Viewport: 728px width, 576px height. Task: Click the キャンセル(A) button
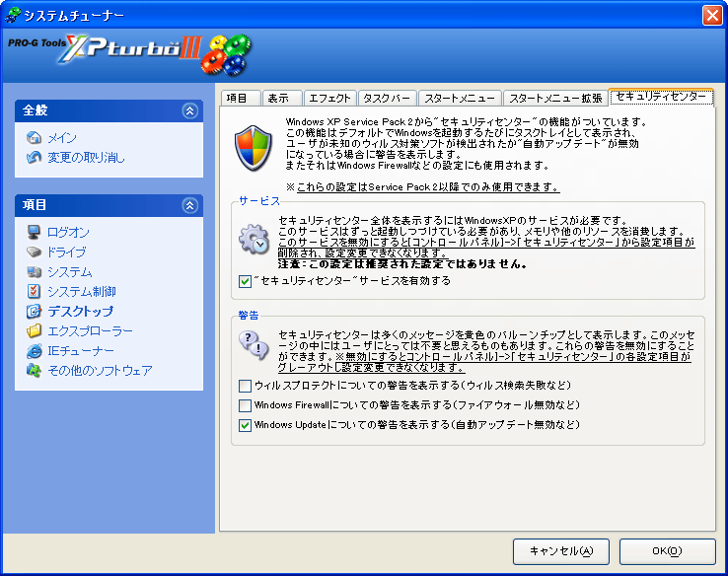point(561,551)
